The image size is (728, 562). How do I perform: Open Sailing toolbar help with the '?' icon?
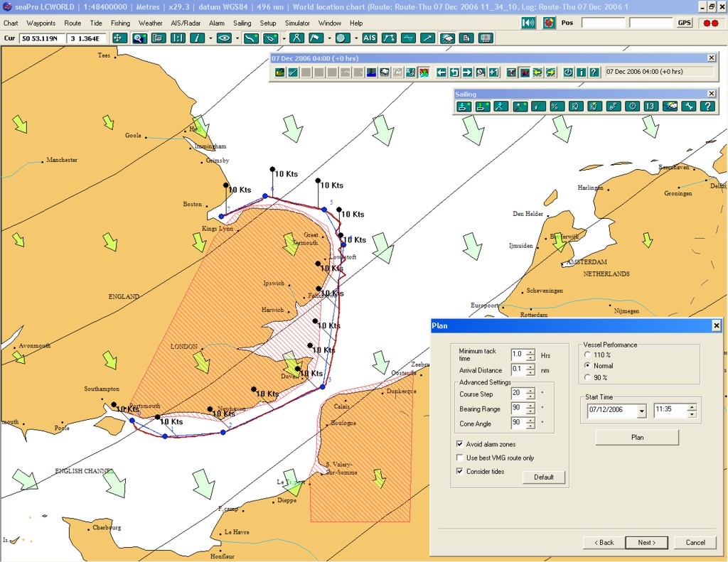point(708,107)
